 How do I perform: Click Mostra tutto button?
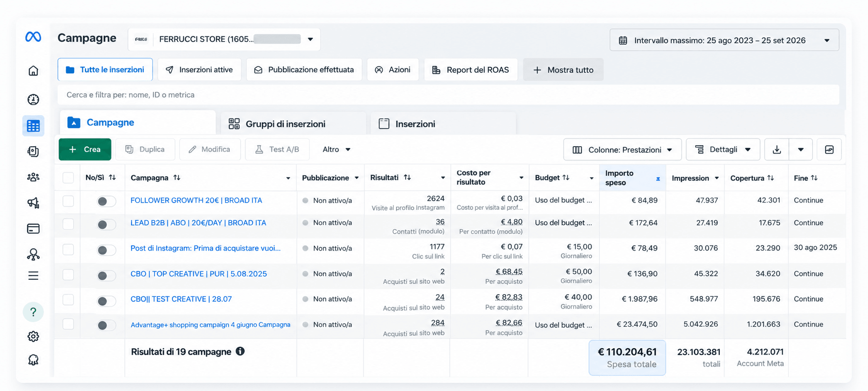[563, 70]
